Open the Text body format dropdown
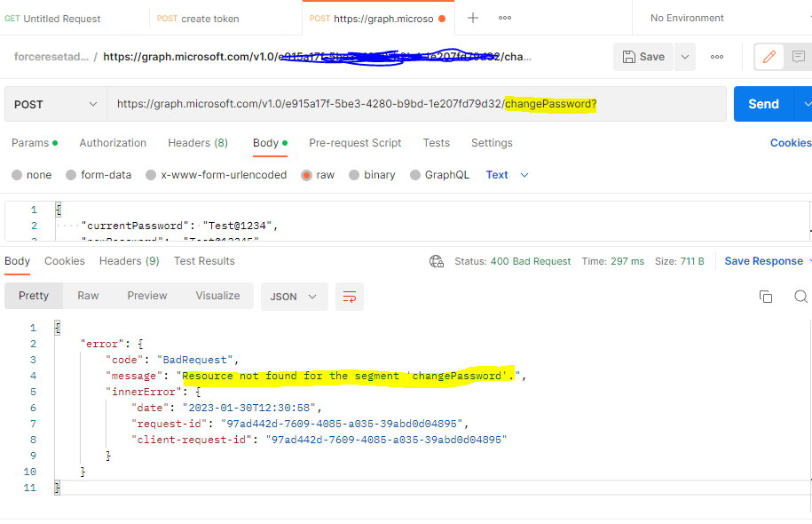 click(x=505, y=175)
